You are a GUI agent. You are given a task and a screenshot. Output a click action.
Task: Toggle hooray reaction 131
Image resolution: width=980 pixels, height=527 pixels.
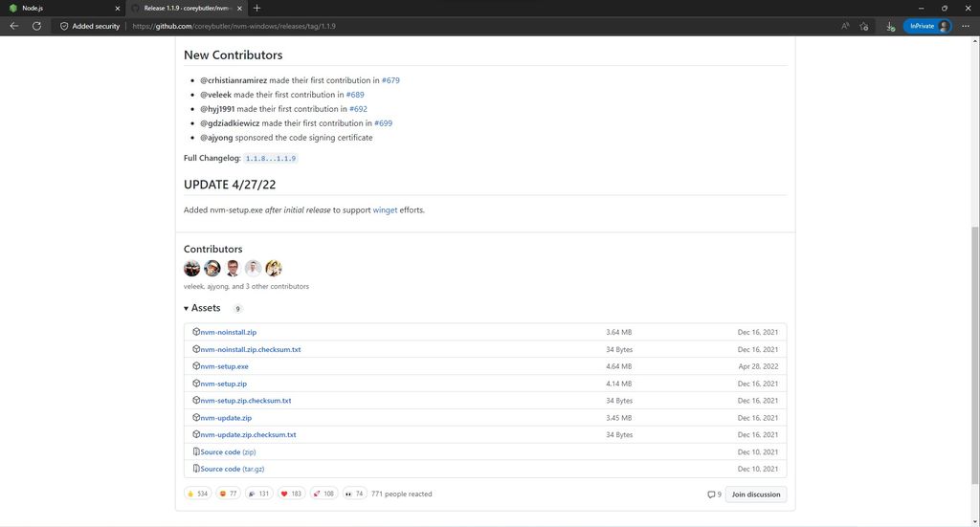tap(258, 494)
